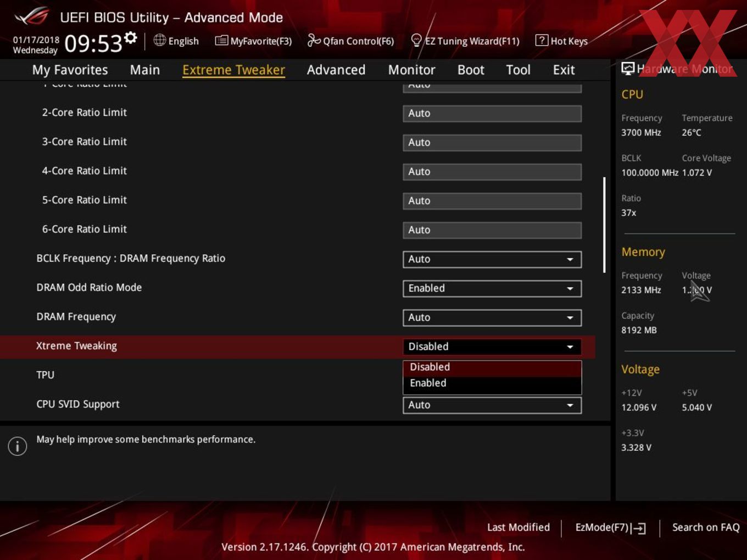This screenshot has height=560, width=747.
Task: Open MyFavorite(F3) from top bar
Action: tap(253, 41)
